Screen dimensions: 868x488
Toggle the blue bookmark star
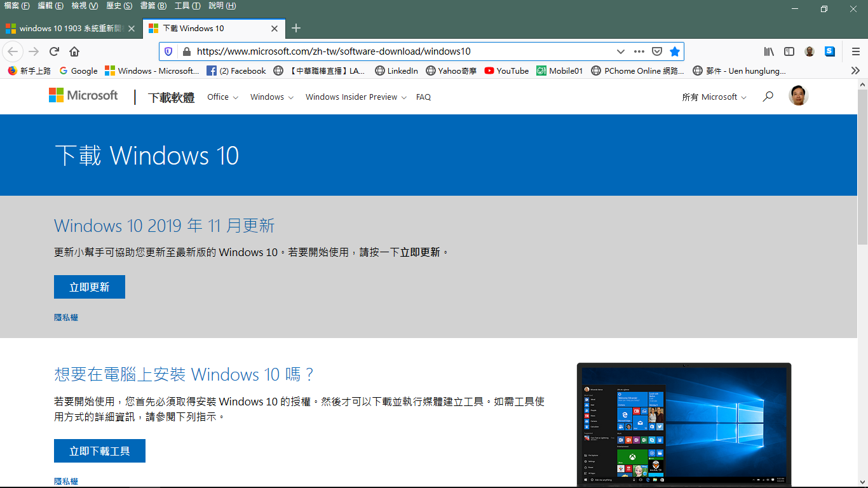675,51
